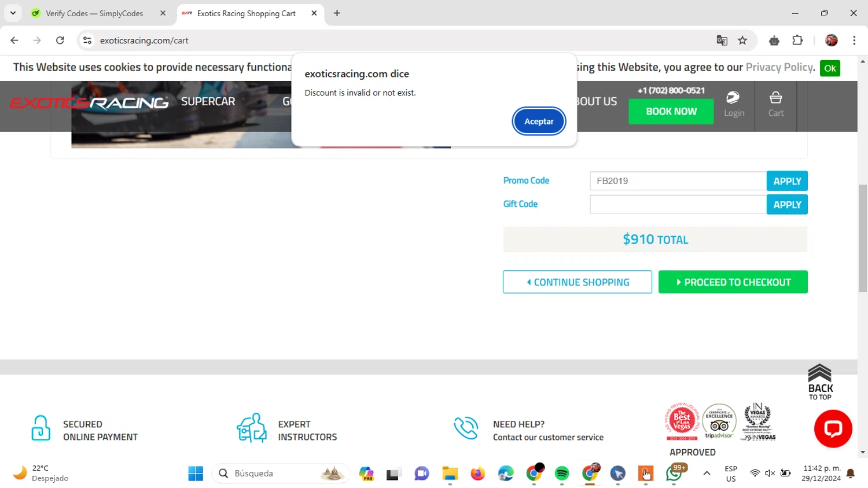Open the red live chat bubble

pyautogui.click(x=833, y=429)
